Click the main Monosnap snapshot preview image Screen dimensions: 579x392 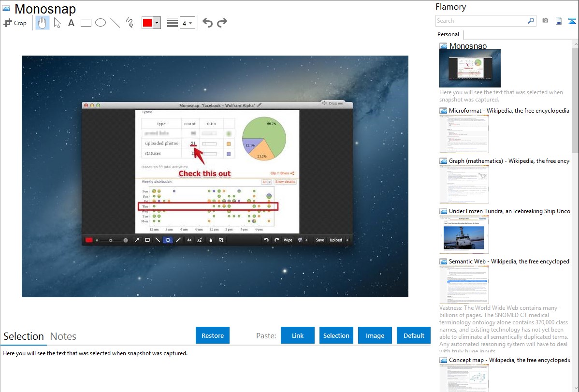(215, 176)
